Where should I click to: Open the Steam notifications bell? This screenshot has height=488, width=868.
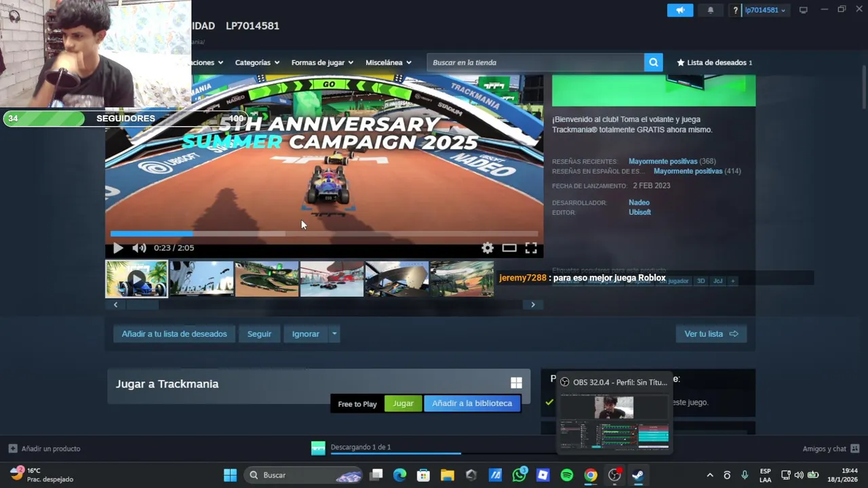click(711, 10)
